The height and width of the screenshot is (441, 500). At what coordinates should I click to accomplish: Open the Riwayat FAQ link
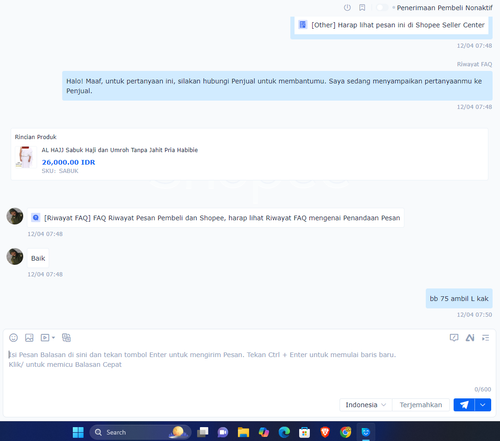click(474, 64)
